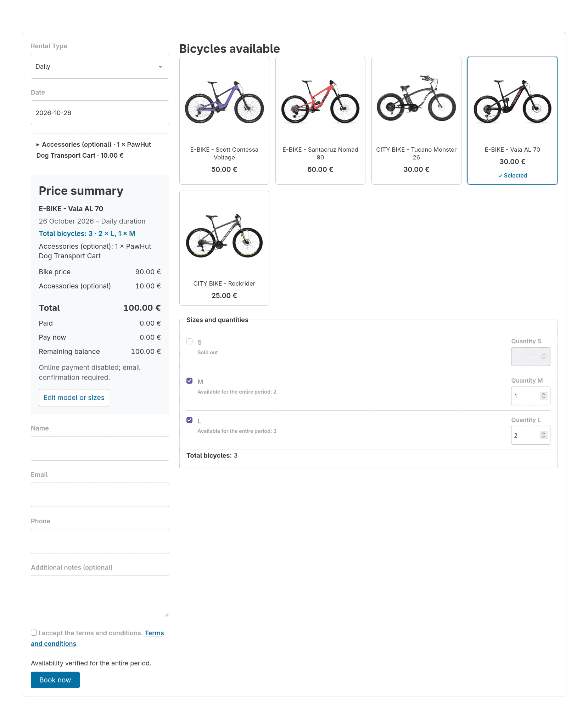The height and width of the screenshot is (720, 588).
Task: Click the selected E-BIKE Vala AL 70 card
Action: click(x=512, y=120)
